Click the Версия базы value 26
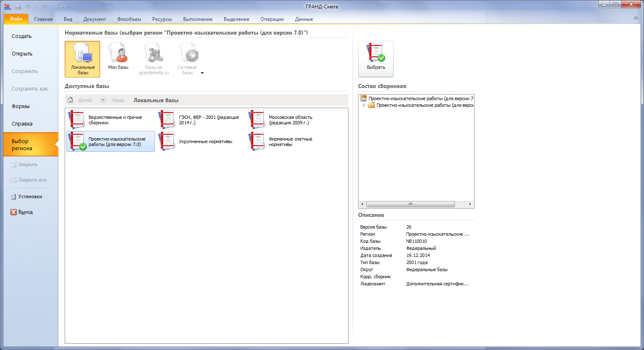 [409, 227]
